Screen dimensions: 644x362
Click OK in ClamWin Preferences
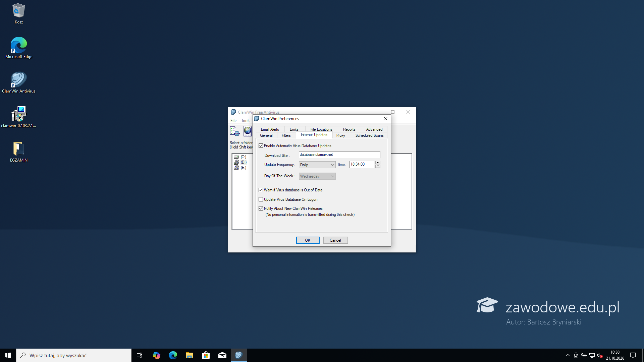[x=308, y=240]
